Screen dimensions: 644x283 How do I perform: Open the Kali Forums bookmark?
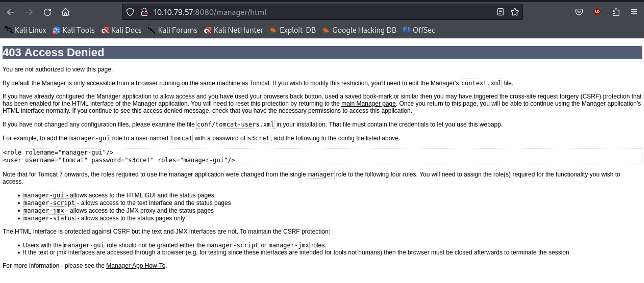coord(172,30)
